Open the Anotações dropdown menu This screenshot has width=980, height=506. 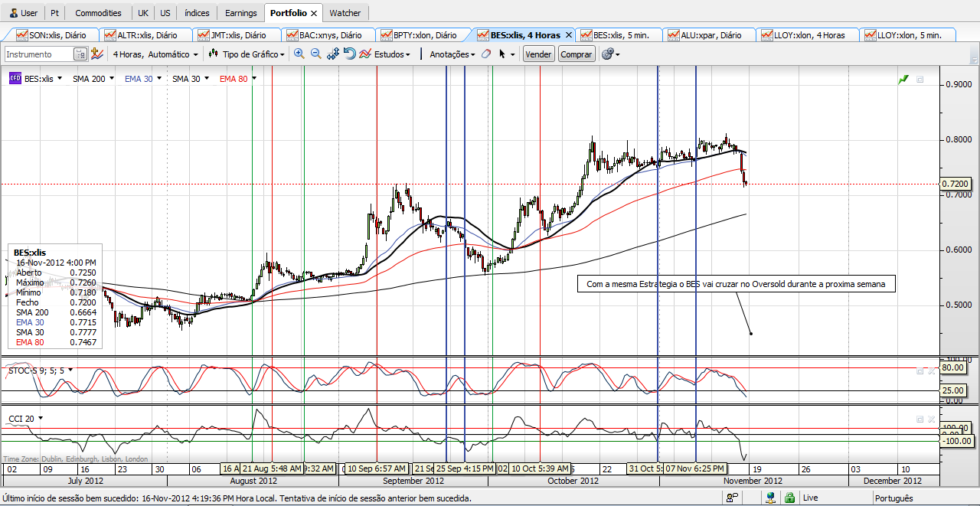452,54
